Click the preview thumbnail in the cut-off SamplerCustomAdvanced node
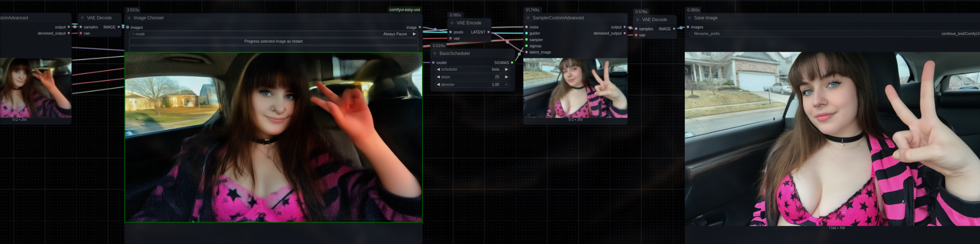Screen dimensions: 980x244 click(36, 88)
